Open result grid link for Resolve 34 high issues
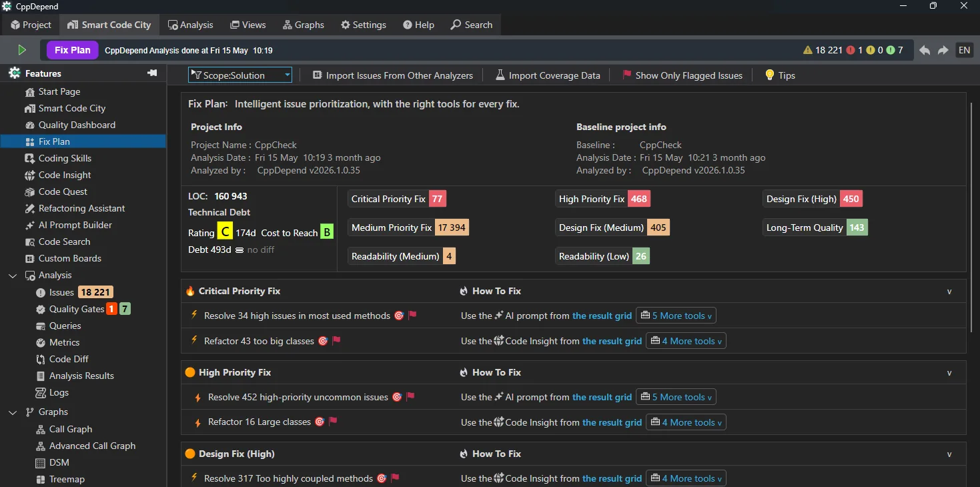 [602, 316]
